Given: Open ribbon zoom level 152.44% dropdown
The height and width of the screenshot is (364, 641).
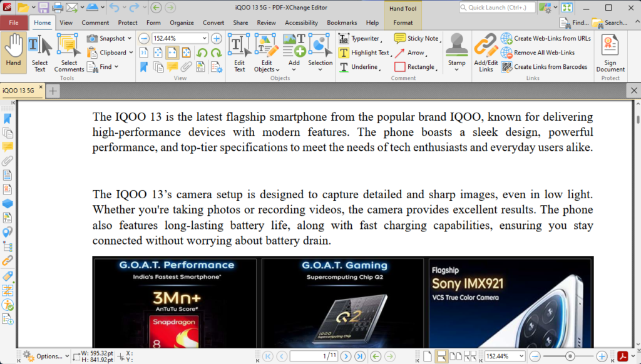Looking at the screenshot, I should pos(205,38).
